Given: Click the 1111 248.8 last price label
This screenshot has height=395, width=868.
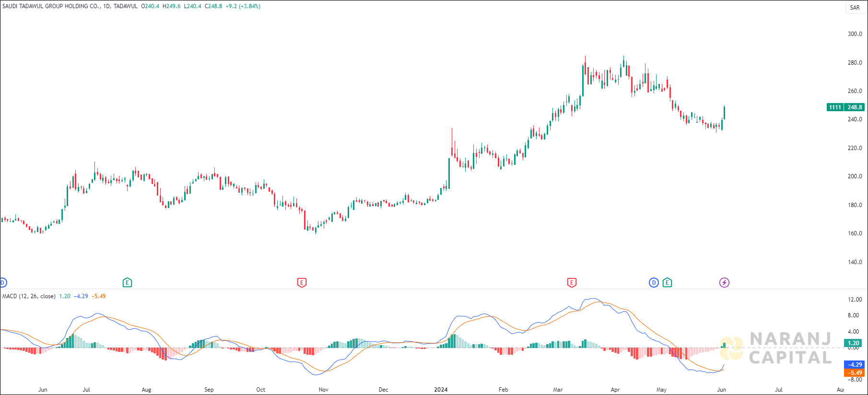Looking at the screenshot, I should [845, 107].
